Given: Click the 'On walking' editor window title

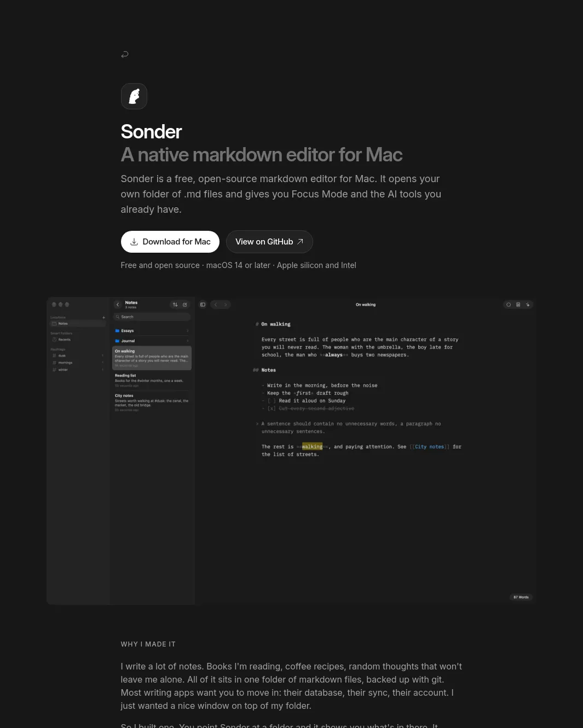Looking at the screenshot, I should pos(366,305).
